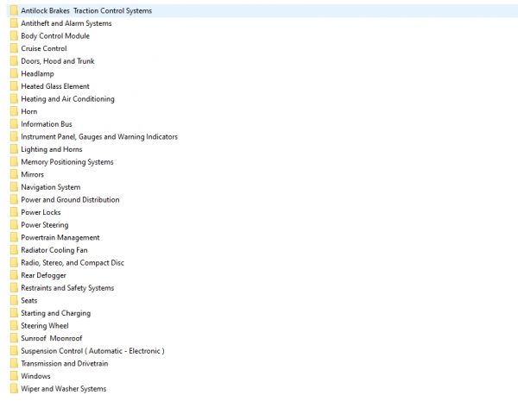Click folder icon for Powertrain Management

14,237
